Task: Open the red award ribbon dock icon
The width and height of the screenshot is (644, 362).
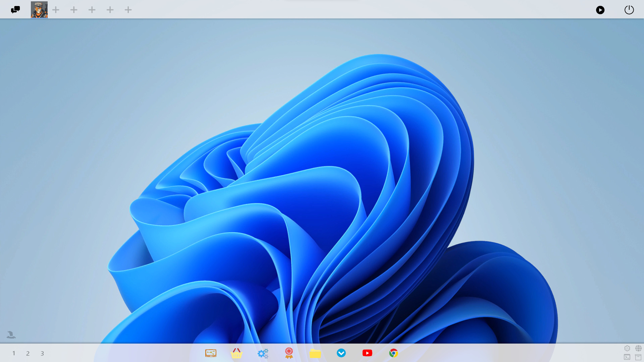Action: pyautogui.click(x=289, y=353)
